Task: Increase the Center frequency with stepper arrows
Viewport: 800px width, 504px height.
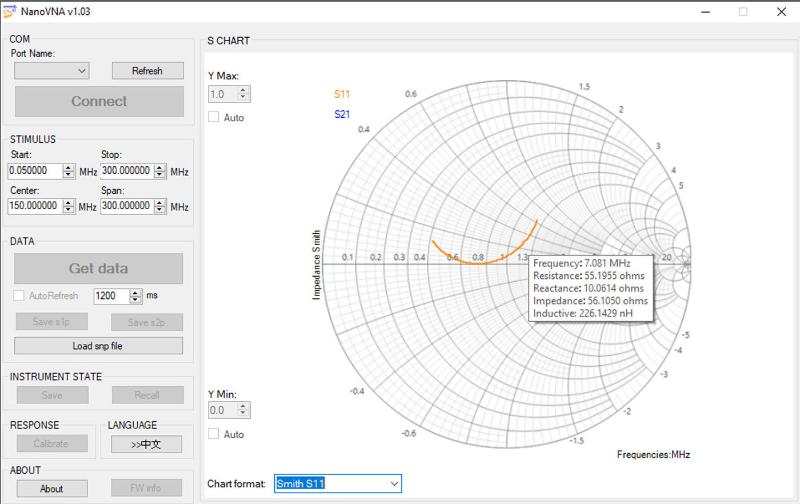Action: pyautogui.click(x=69, y=203)
